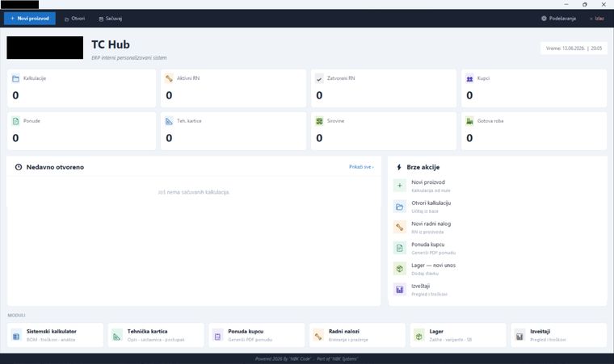Open a file with Otvori

click(x=75, y=19)
